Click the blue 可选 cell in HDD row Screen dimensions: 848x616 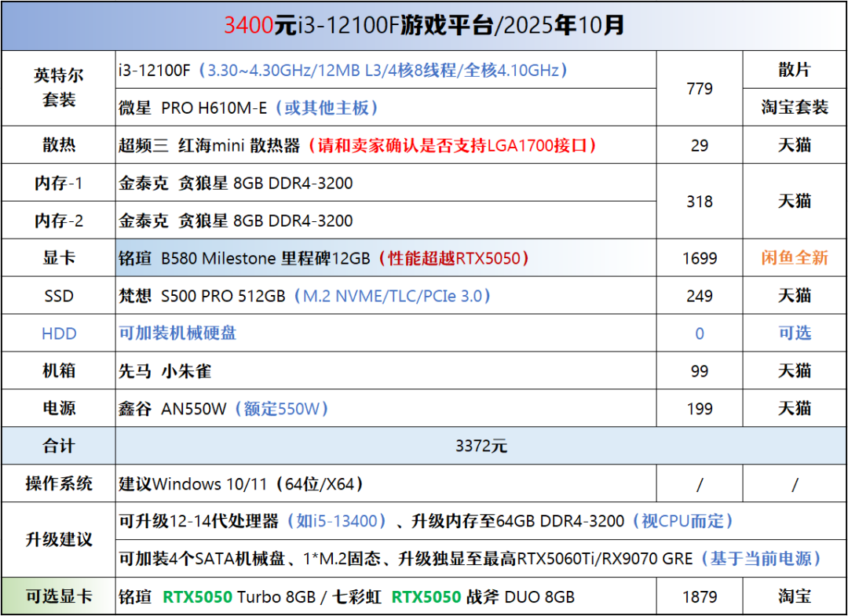(x=794, y=334)
